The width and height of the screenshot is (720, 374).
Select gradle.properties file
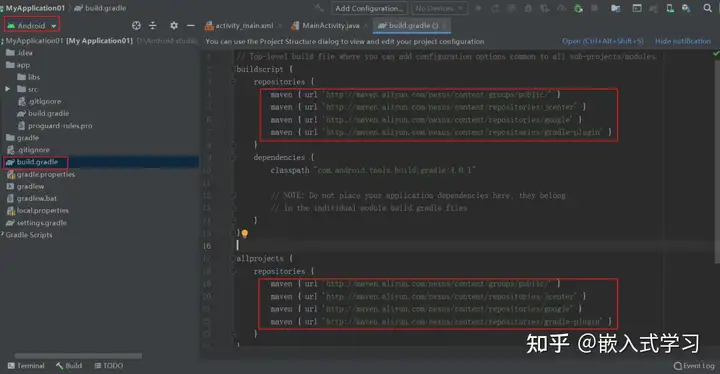click(40, 174)
